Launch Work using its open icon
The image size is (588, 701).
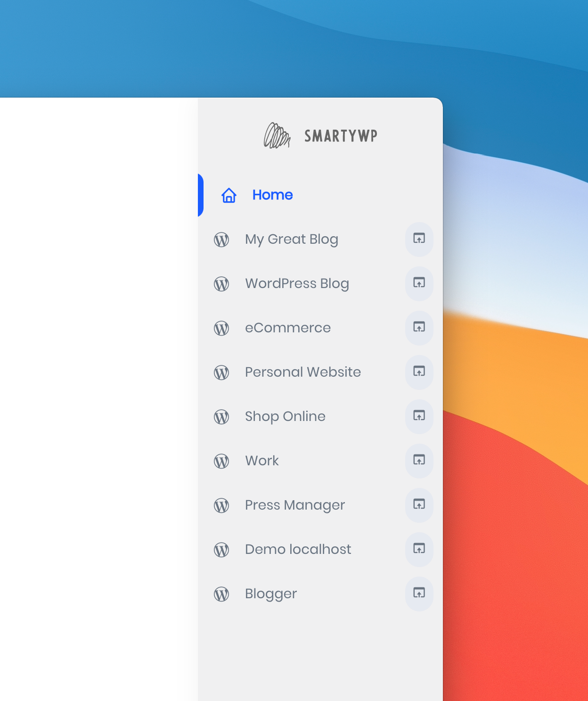[418, 461]
